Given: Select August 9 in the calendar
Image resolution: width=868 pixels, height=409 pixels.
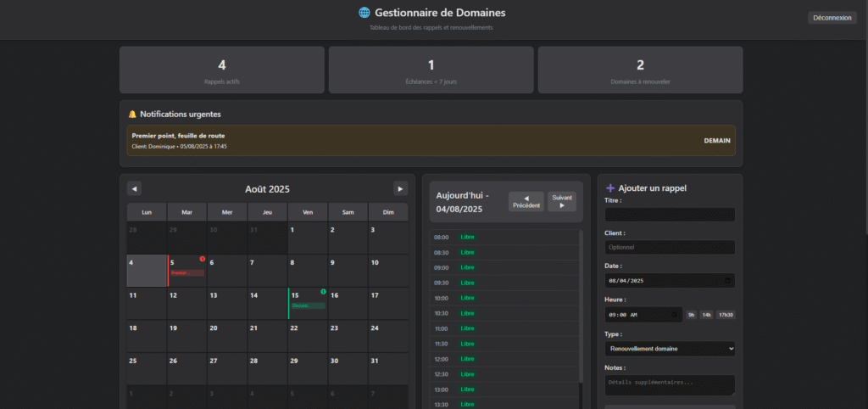Looking at the screenshot, I should (x=348, y=271).
